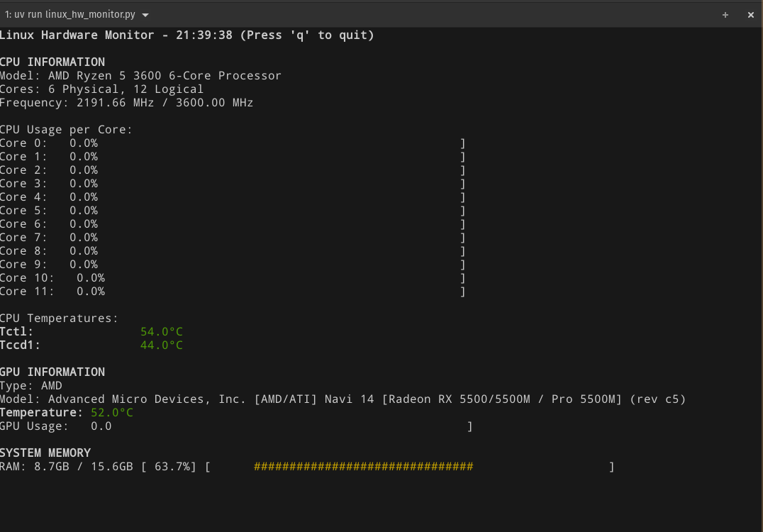Click the 'Tctl:' temperature label
The width and height of the screenshot is (763, 532).
(16, 332)
